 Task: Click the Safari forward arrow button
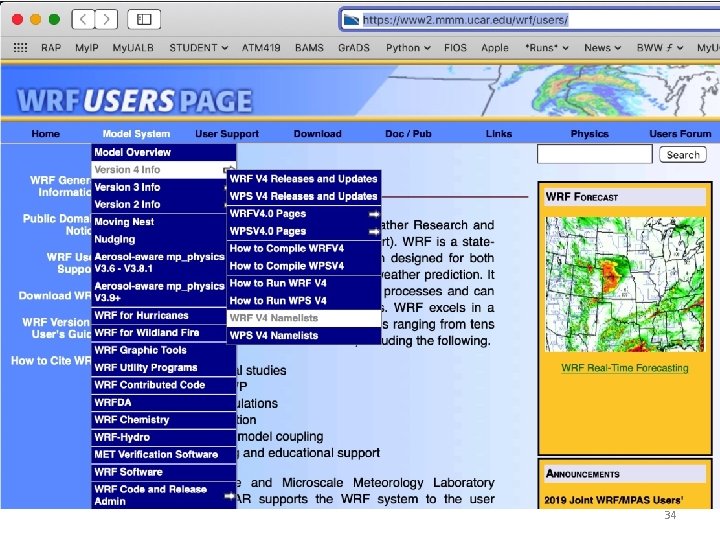pyautogui.click(x=106, y=19)
